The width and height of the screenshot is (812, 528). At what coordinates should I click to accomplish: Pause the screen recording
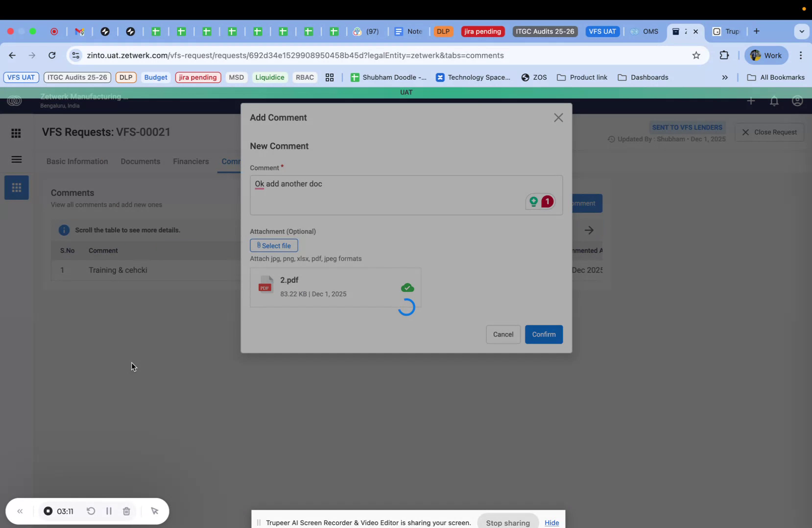[x=109, y=511]
